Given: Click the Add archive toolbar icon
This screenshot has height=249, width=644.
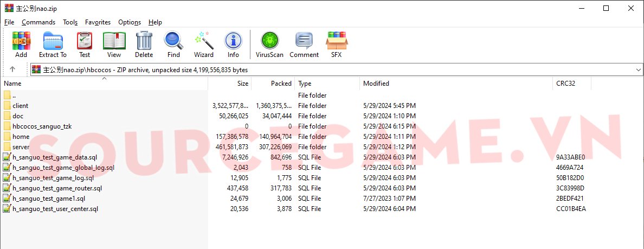Looking at the screenshot, I should pyautogui.click(x=21, y=44).
